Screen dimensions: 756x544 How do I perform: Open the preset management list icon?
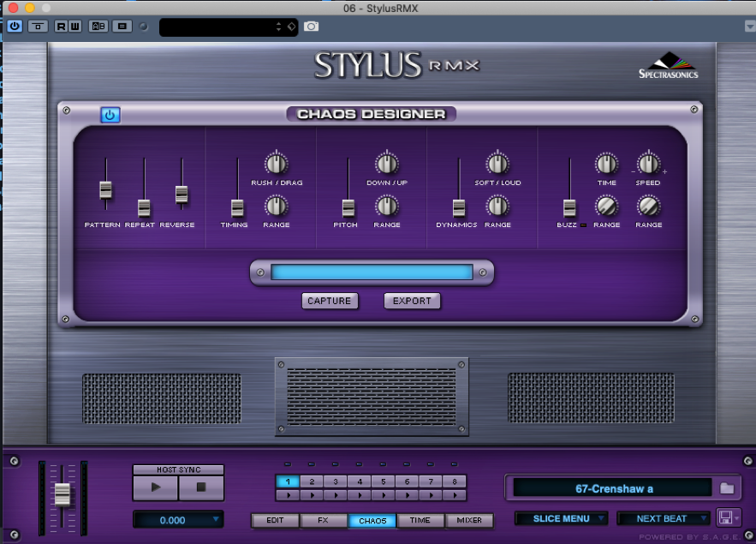pyautogui.click(x=122, y=26)
